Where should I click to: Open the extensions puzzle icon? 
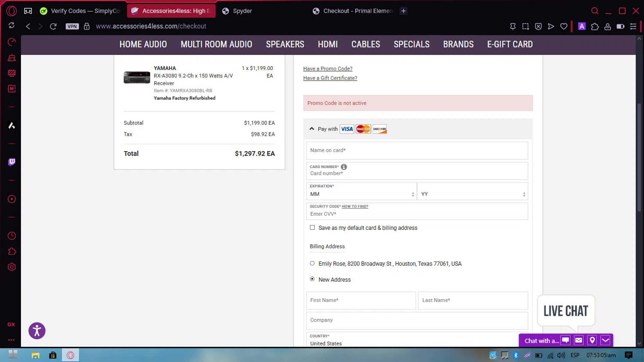595,26
